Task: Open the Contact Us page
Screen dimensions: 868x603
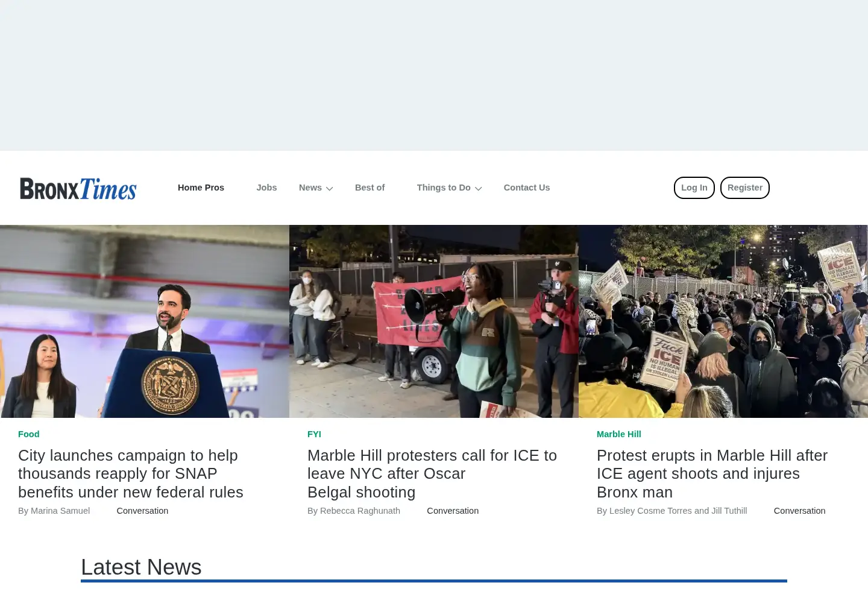Action: point(527,188)
